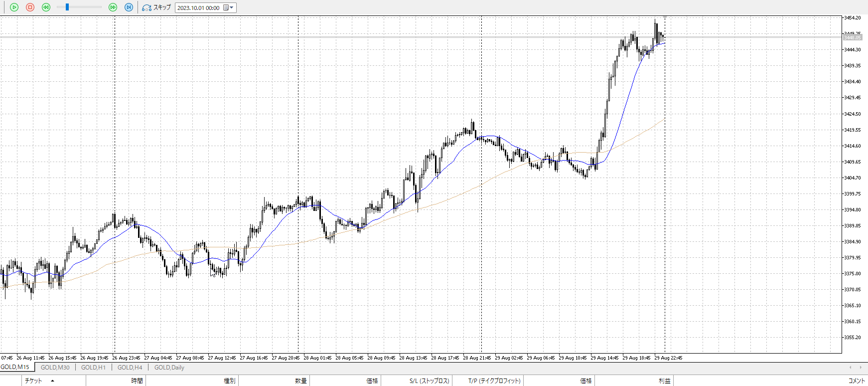Viewport: 868px width, 386px height.
Task: Click the fast-forward speed-up icon
Action: click(113, 7)
